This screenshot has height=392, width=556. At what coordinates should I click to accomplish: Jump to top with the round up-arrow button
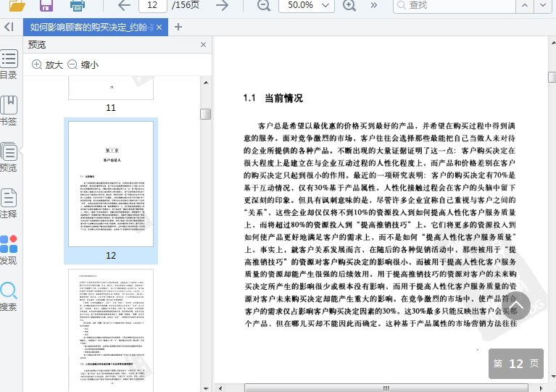(x=516, y=306)
